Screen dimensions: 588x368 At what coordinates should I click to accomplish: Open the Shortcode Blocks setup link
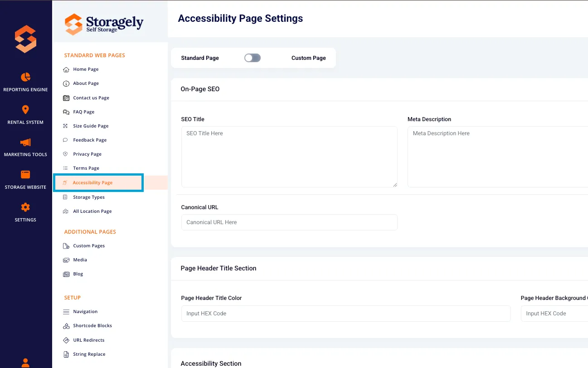(x=92, y=325)
